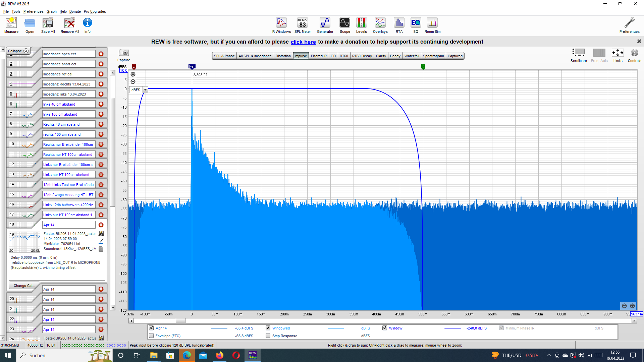This screenshot has height=362, width=644.
Task: Open graph Controls gear
Action: coord(634,53)
